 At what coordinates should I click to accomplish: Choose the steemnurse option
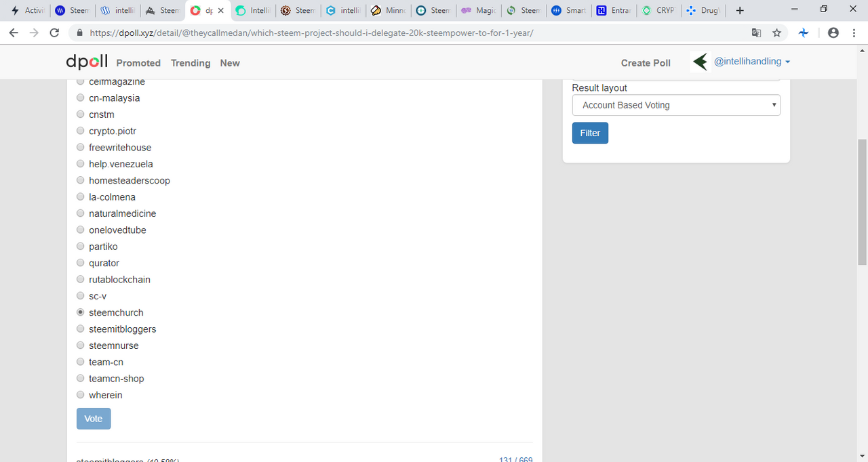[x=81, y=345]
